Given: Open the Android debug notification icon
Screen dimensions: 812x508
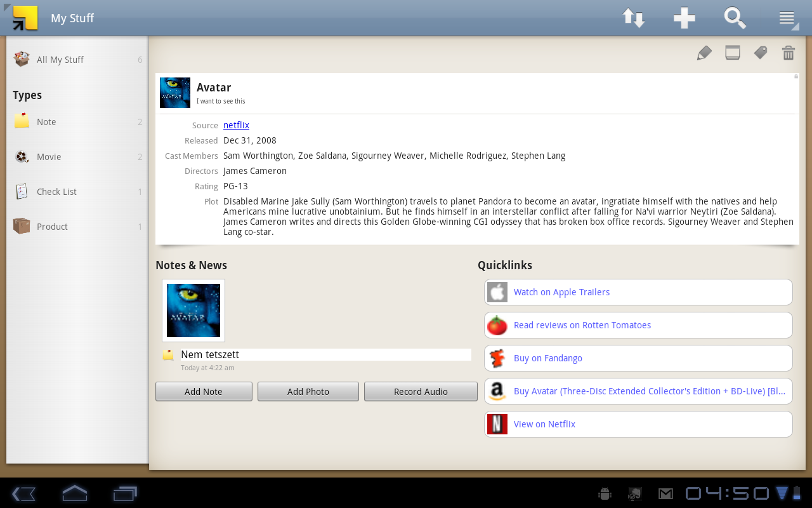Looking at the screenshot, I should (605, 493).
